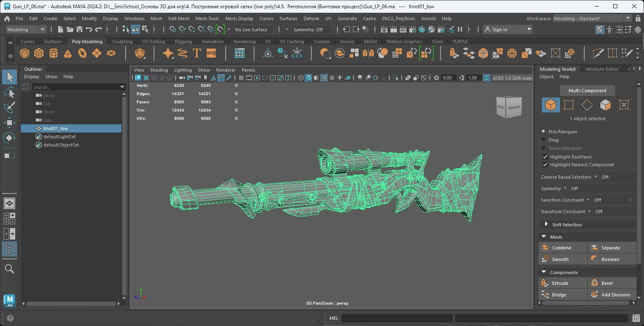Select the Move tool in the toolbox

[x=9, y=122]
